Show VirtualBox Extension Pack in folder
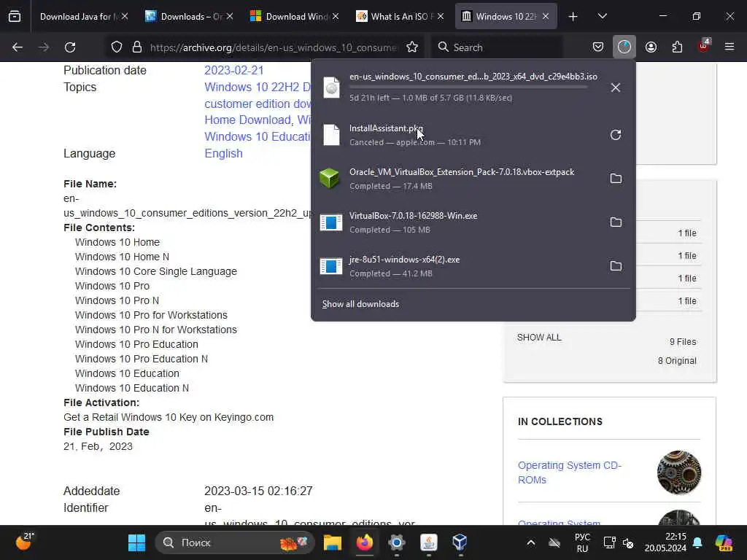 (x=616, y=179)
